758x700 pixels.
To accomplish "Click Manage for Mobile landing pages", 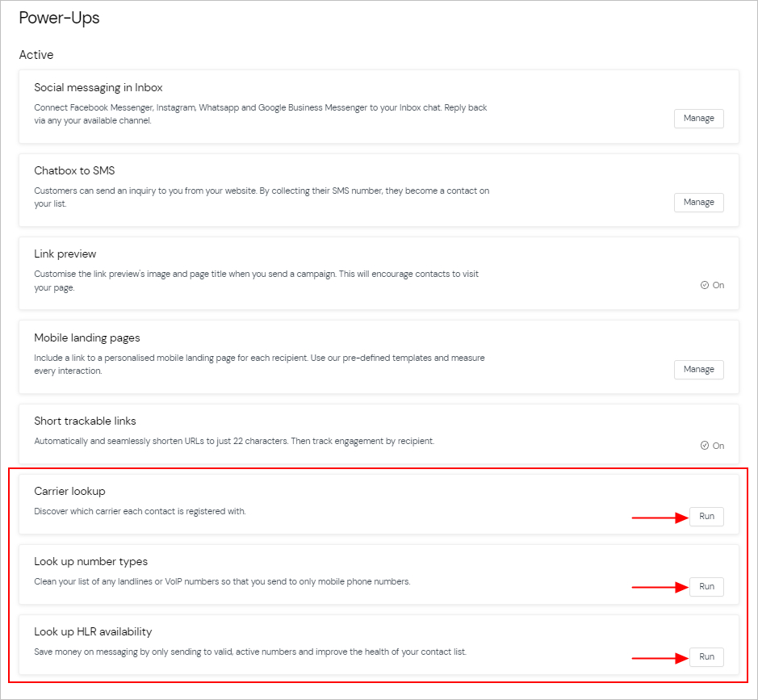I will (x=698, y=370).
